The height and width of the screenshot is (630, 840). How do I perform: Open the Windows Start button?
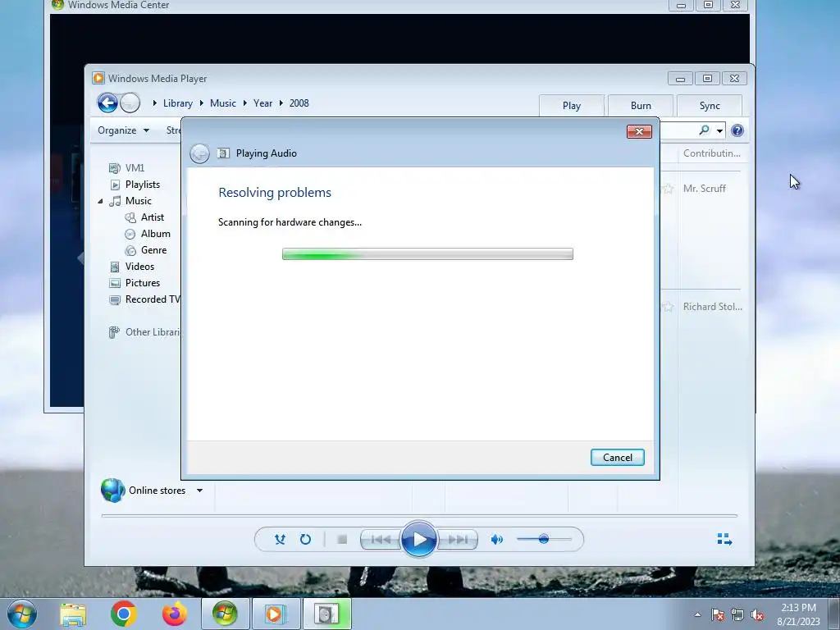point(22,614)
